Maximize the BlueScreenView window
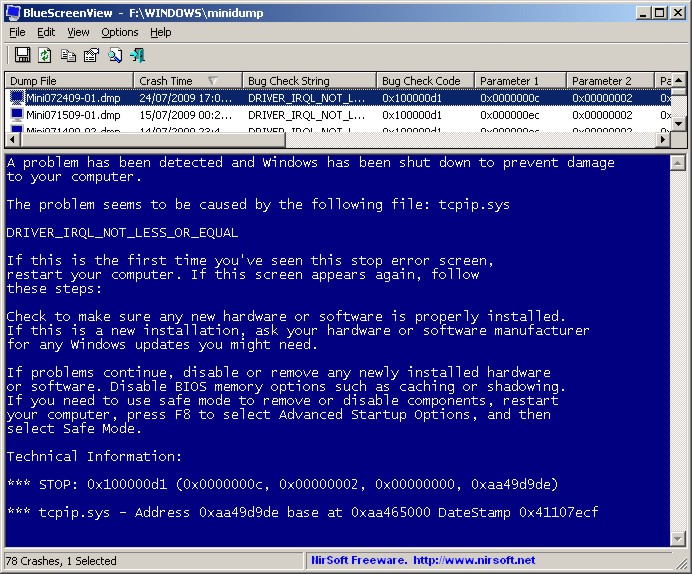Screen dimensions: 692x574 point(660,12)
